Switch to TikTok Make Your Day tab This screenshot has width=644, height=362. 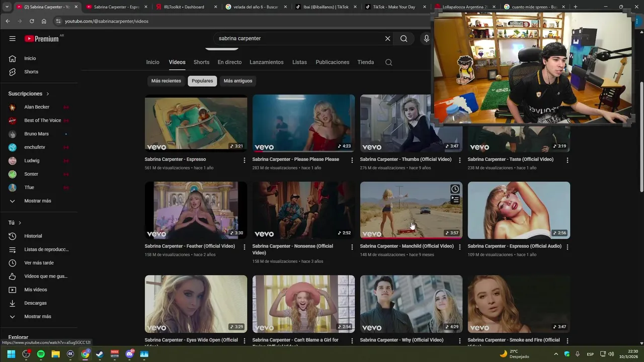click(x=395, y=7)
